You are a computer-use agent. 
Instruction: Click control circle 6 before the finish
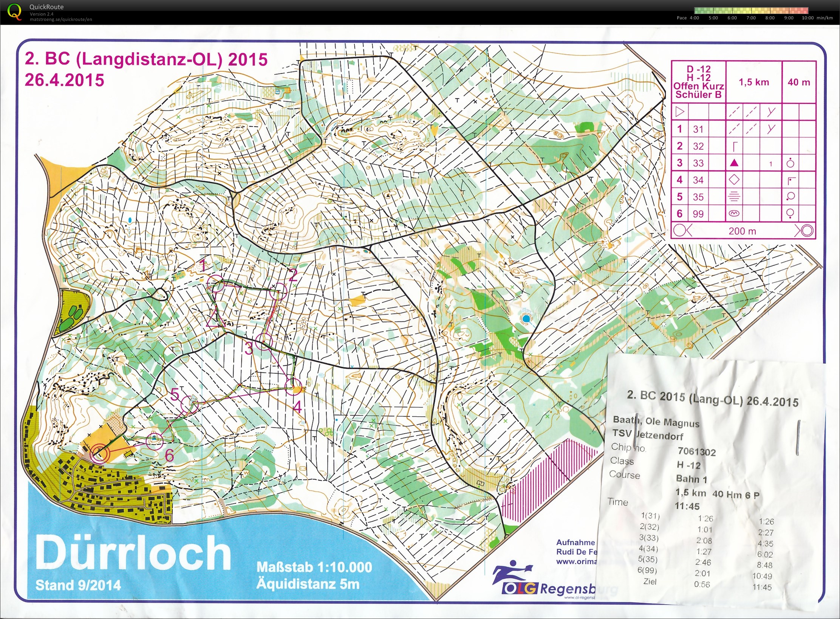[155, 441]
